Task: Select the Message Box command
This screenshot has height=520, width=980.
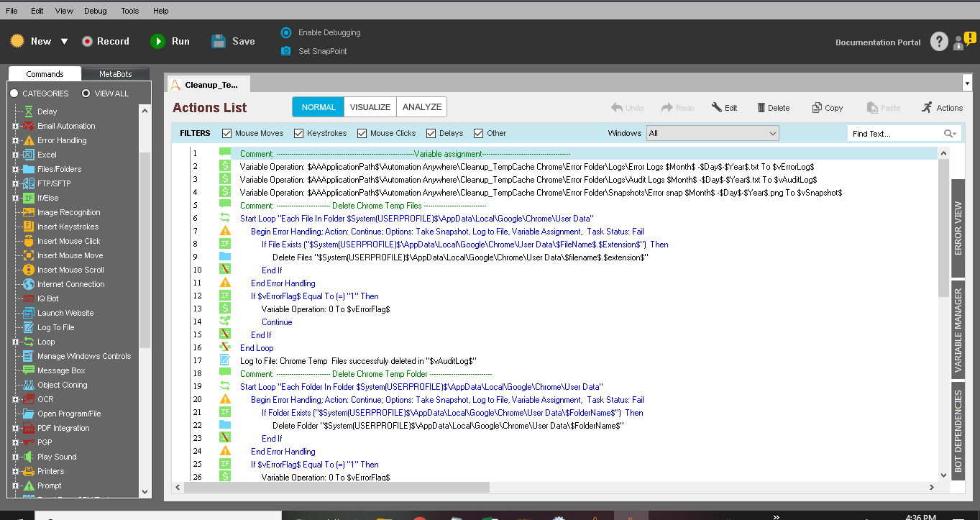Action: pyautogui.click(x=61, y=370)
